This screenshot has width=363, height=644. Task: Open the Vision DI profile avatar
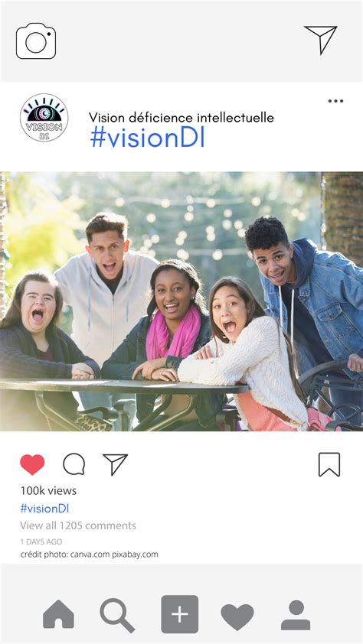coord(44,118)
